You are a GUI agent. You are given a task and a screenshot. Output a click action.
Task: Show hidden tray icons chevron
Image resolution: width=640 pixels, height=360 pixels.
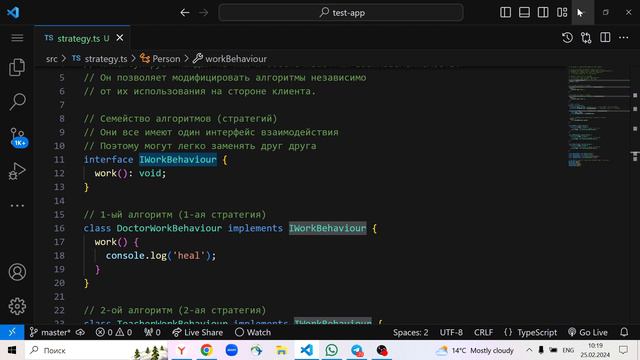(529, 350)
